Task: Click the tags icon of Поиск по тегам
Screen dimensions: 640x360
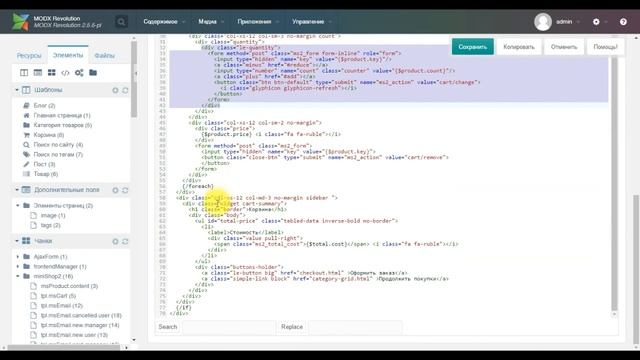Action: [27, 154]
